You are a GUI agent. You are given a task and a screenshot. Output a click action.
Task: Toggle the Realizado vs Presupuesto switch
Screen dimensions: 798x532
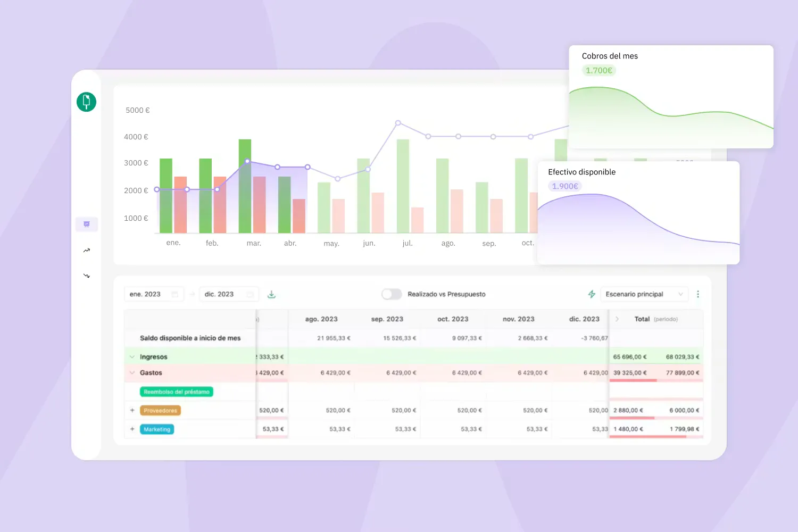pyautogui.click(x=392, y=294)
